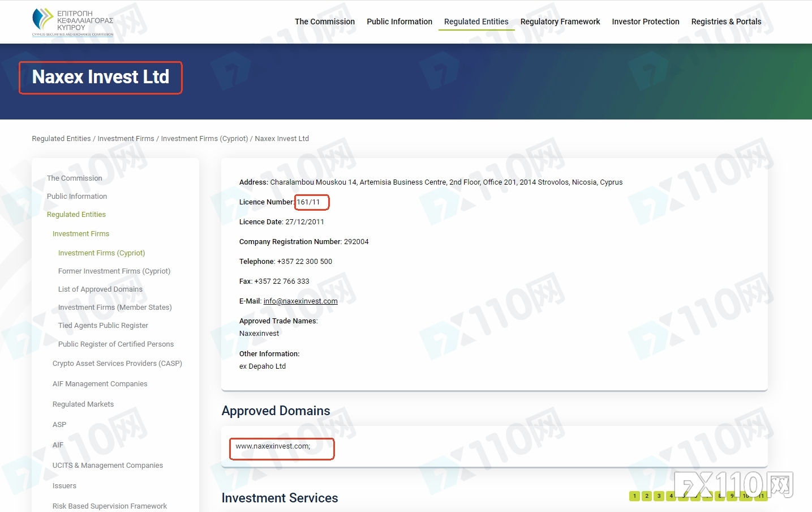The image size is (812, 512).
Task: Select Investment Firms in sidebar
Action: pos(81,234)
